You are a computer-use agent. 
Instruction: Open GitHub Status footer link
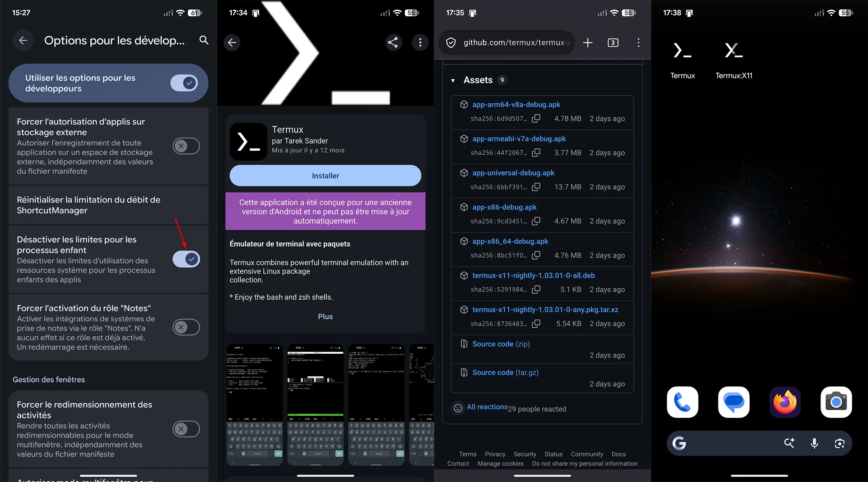coord(553,454)
